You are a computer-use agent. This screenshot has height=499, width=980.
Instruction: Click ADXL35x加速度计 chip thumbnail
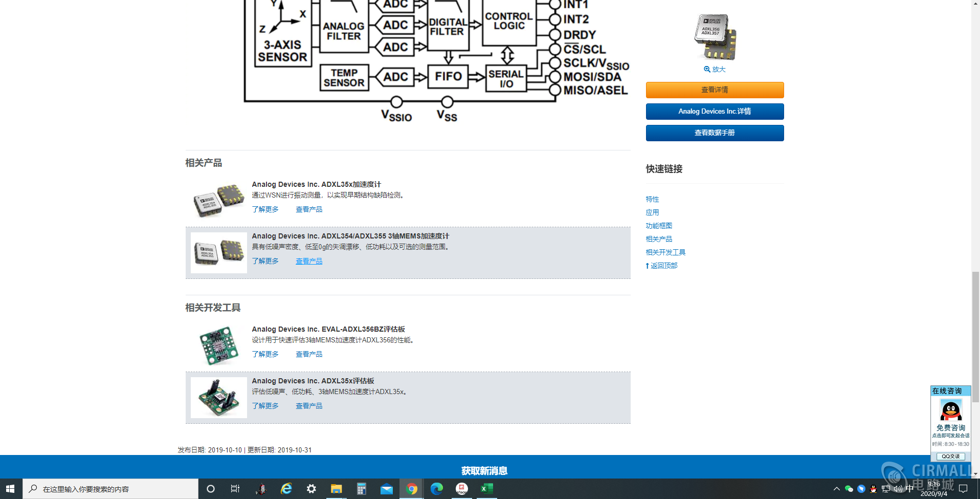pyautogui.click(x=219, y=201)
